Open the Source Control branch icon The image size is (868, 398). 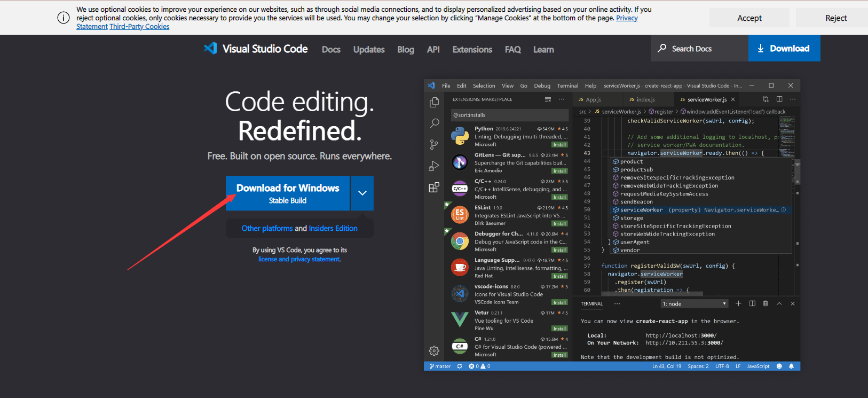[434, 145]
